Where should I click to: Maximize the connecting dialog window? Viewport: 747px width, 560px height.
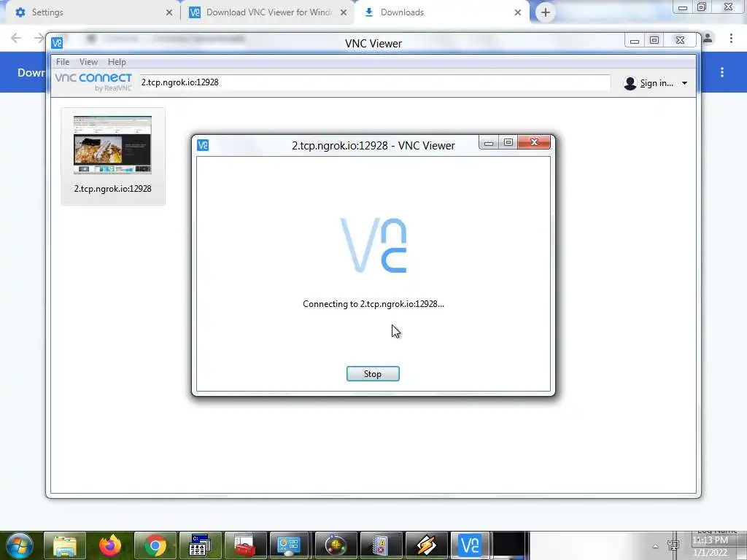tap(508, 142)
